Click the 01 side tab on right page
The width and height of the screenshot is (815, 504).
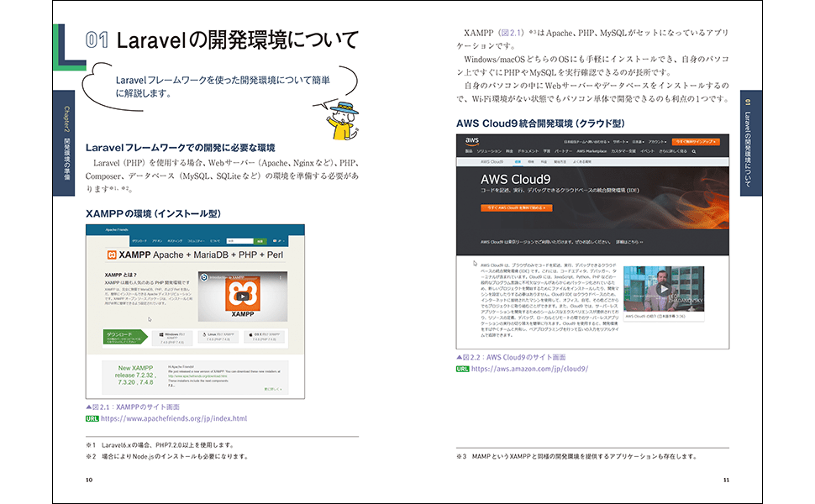[750, 143]
